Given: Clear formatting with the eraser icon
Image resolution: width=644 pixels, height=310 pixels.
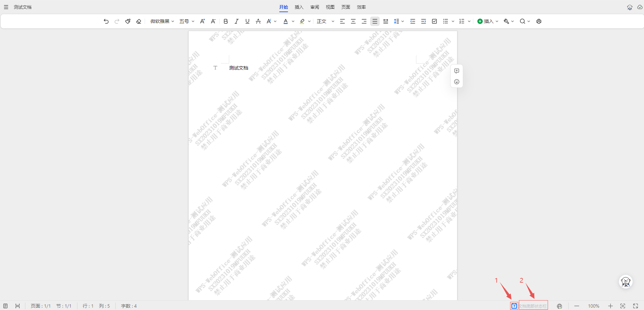Looking at the screenshot, I should coord(139,21).
